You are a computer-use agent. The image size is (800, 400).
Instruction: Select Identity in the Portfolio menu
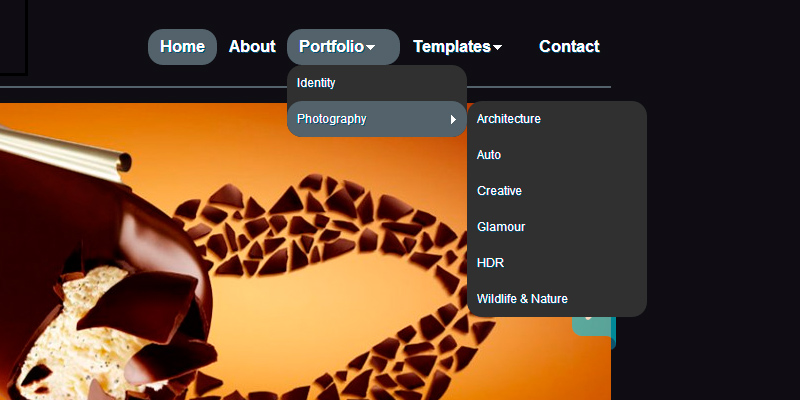[x=316, y=83]
